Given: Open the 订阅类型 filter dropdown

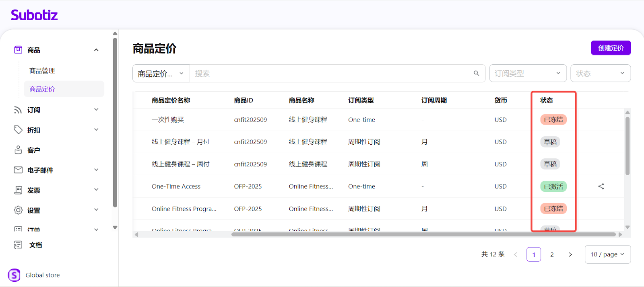Looking at the screenshot, I should (527, 74).
